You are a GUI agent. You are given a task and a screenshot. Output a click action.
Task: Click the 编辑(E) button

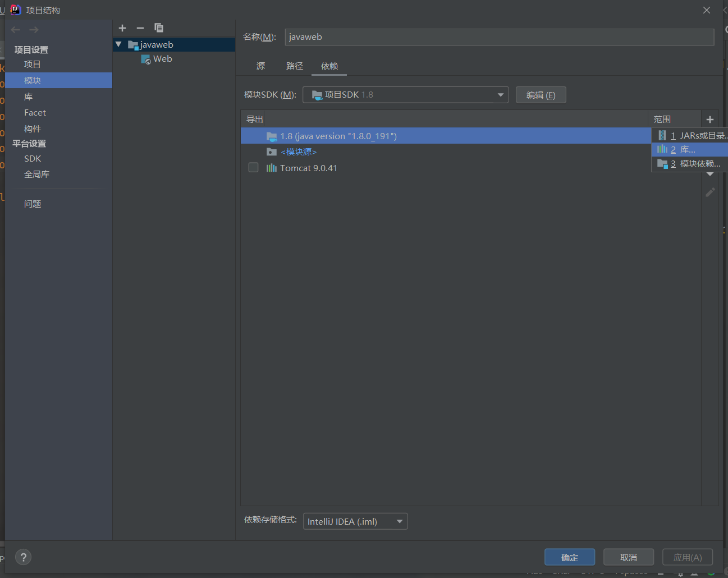[x=541, y=95]
